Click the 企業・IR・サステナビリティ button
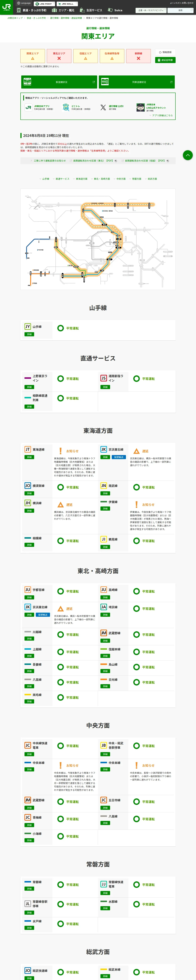The height and width of the screenshot is (980, 196). click(151, 10)
